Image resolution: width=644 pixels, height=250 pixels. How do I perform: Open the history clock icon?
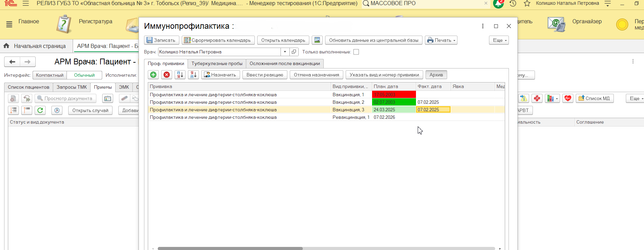(x=513, y=3)
